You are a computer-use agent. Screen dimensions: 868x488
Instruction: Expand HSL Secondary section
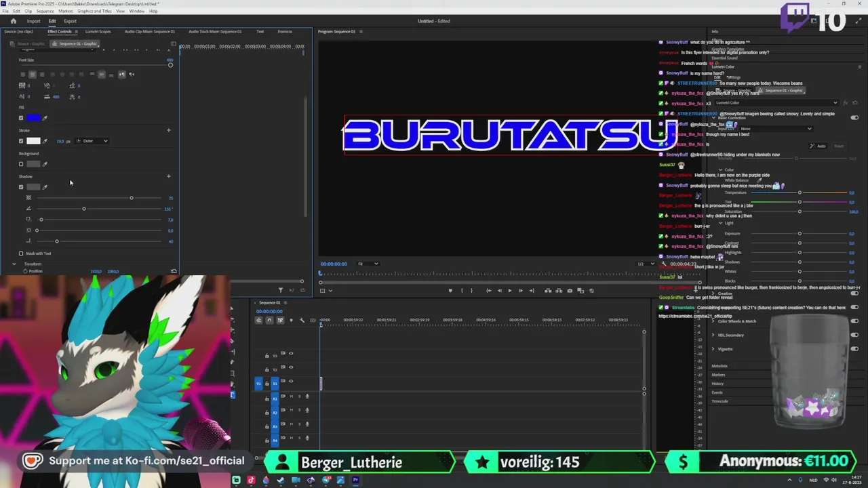[713, 335]
